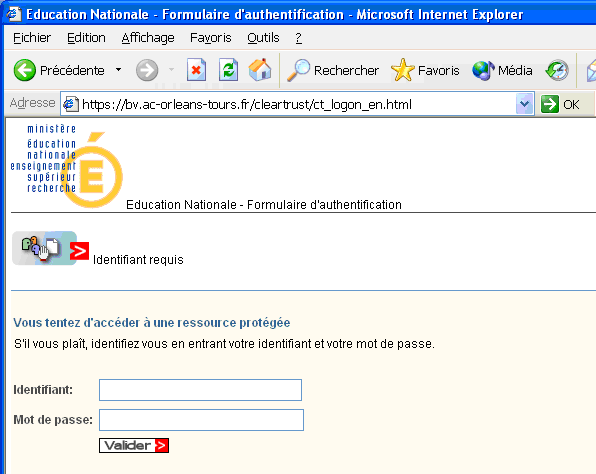Focus the Mot de passe field
The height and width of the screenshot is (474, 596).
click(x=201, y=420)
